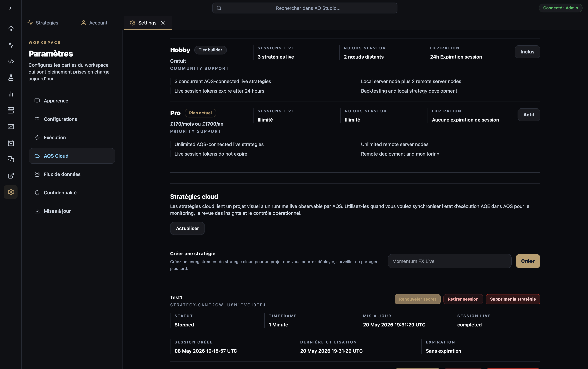The height and width of the screenshot is (369, 588).
Task: Click '2 nœuds distants' value
Action: point(364,57)
